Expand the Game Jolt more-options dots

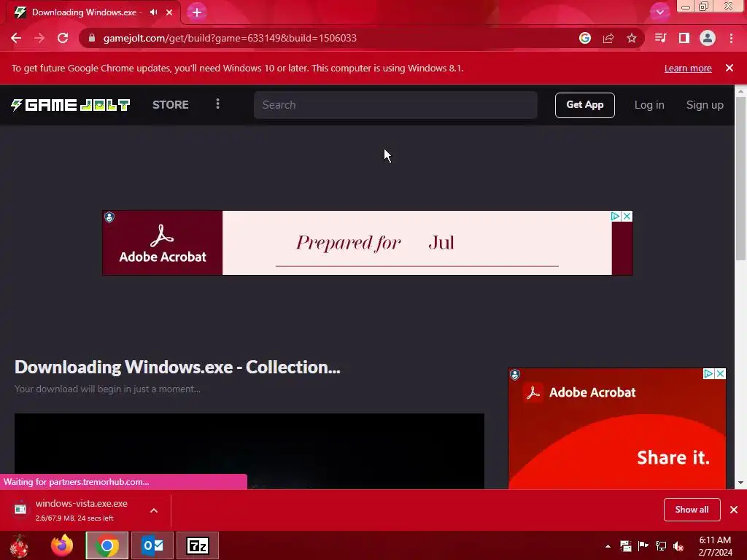pos(217,104)
